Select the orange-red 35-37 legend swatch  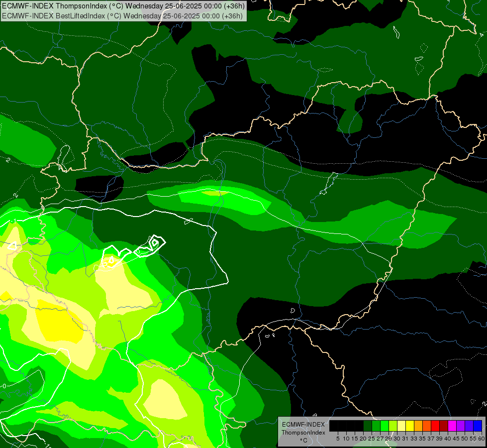pos(426,426)
